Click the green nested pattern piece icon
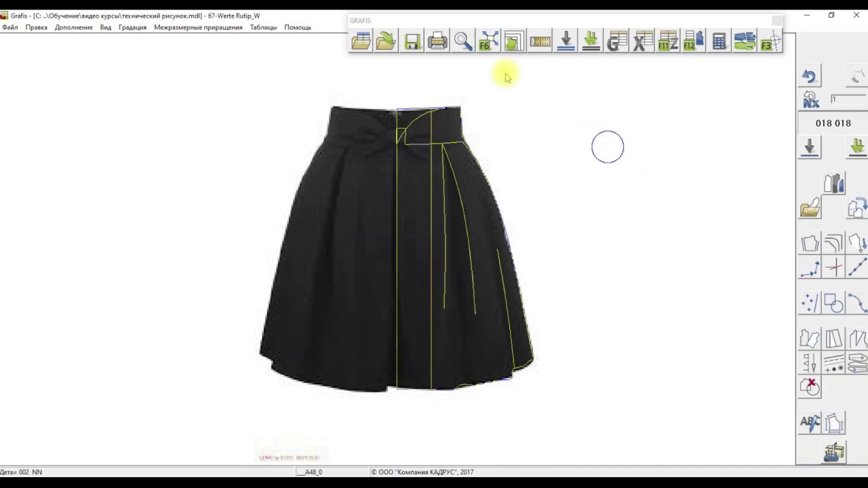Screen dimensions: 868x488 pyautogui.click(x=514, y=41)
